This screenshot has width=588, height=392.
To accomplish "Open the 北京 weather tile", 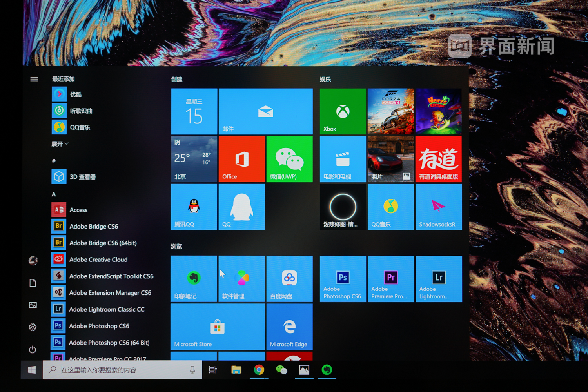I will point(194,159).
